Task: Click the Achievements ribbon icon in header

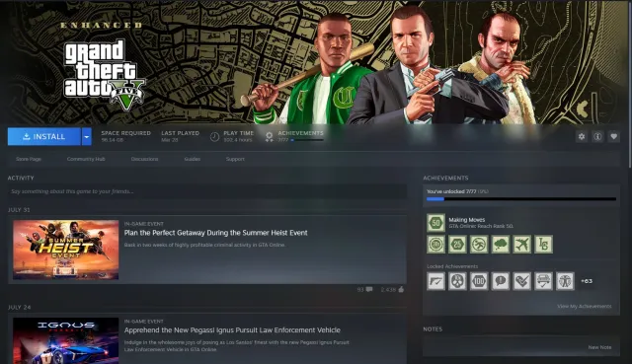Action: tap(270, 137)
